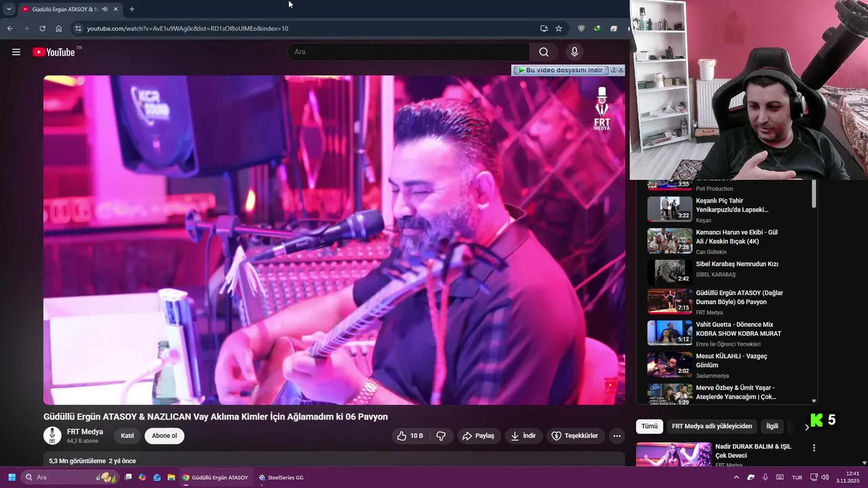Dislike the video with thumbs down
Viewport: 868px width, 488px height.
[441, 436]
